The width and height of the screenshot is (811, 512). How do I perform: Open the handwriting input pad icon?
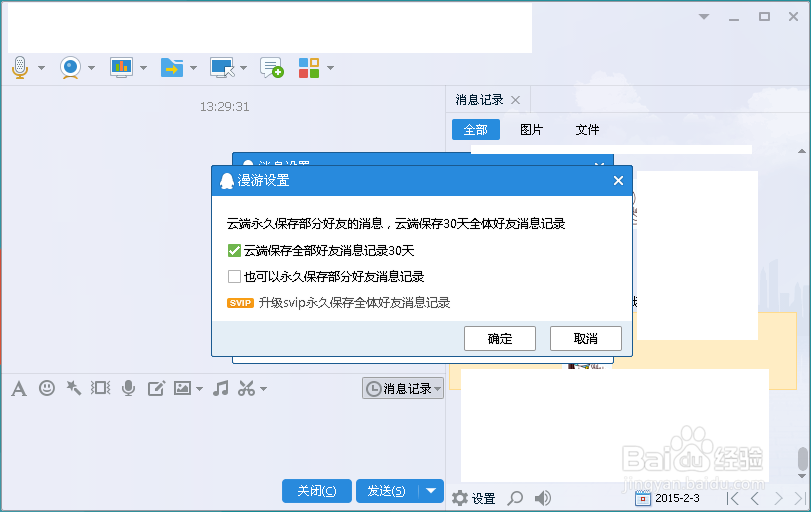pyautogui.click(x=156, y=388)
